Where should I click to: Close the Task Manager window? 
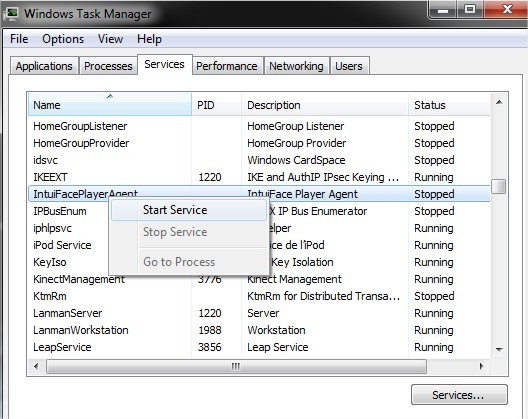tap(505, 10)
